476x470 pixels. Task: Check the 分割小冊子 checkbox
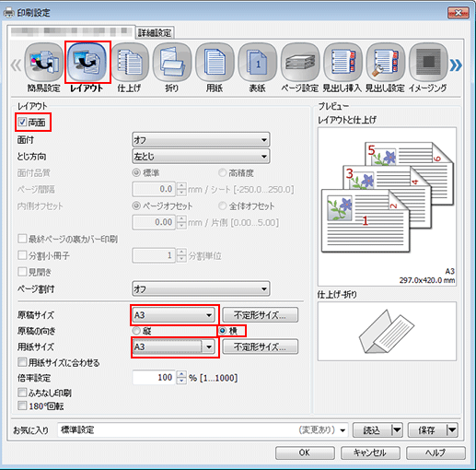[22, 255]
